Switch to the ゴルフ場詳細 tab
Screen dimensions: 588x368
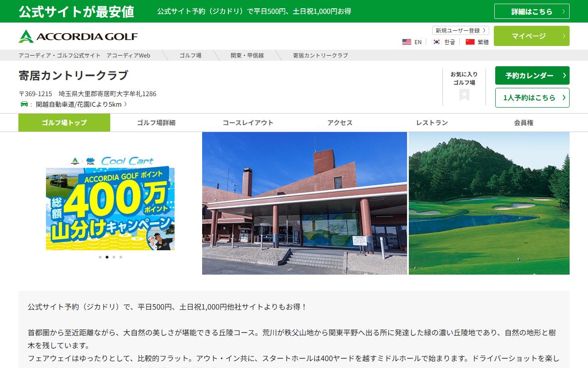coord(156,123)
